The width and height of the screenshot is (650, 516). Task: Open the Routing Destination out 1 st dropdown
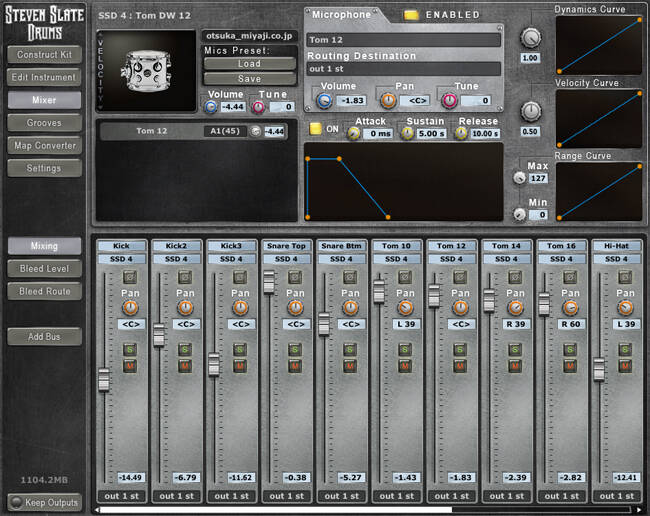pyautogui.click(x=403, y=69)
